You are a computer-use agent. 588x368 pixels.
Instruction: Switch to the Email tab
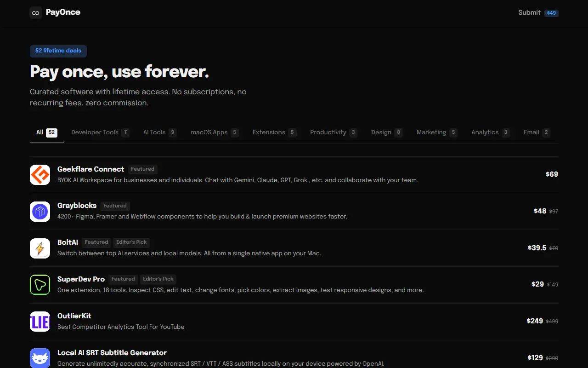[537, 132]
